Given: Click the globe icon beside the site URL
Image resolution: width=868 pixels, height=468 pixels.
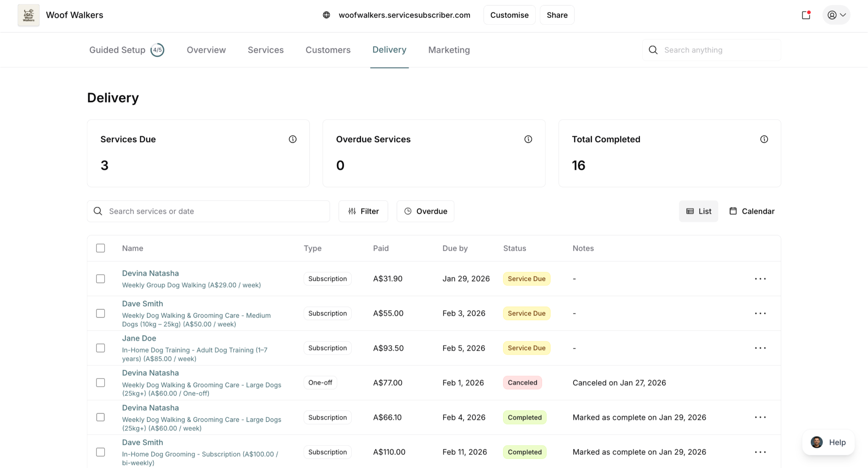Looking at the screenshot, I should coord(326,15).
